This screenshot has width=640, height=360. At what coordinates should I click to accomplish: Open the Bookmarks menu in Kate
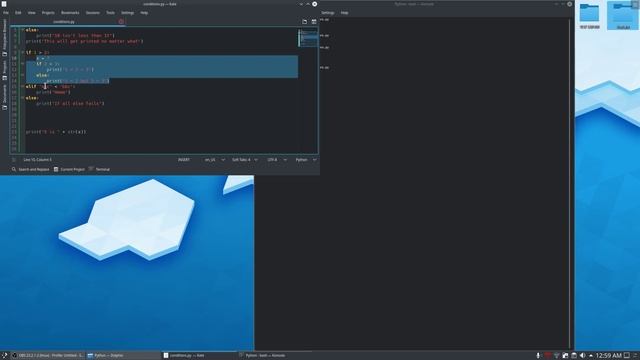tap(70, 13)
